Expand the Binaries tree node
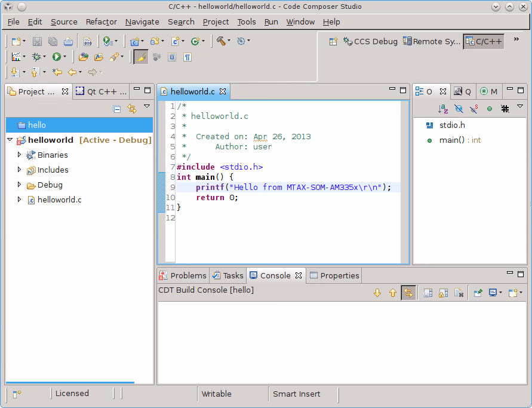Image resolution: width=532 pixels, height=408 pixels. (x=19, y=155)
